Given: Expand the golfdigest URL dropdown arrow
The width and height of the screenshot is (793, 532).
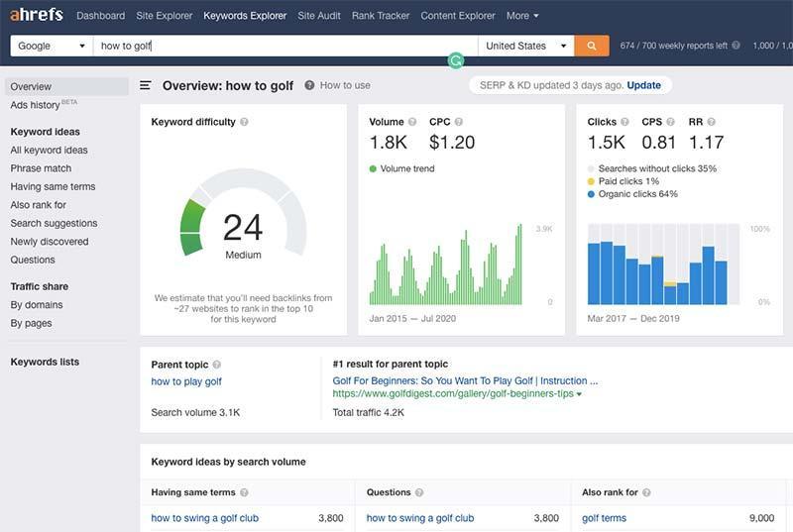Looking at the screenshot, I should tap(579, 394).
